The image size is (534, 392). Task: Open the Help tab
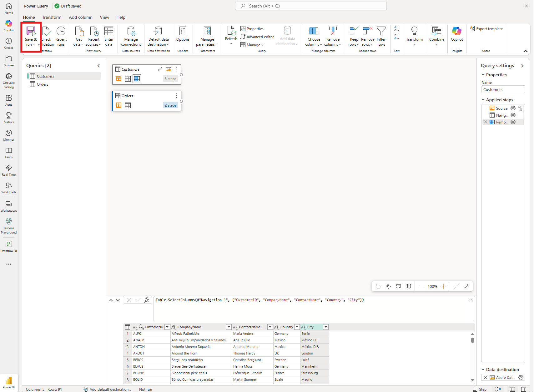pyautogui.click(x=121, y=17)
